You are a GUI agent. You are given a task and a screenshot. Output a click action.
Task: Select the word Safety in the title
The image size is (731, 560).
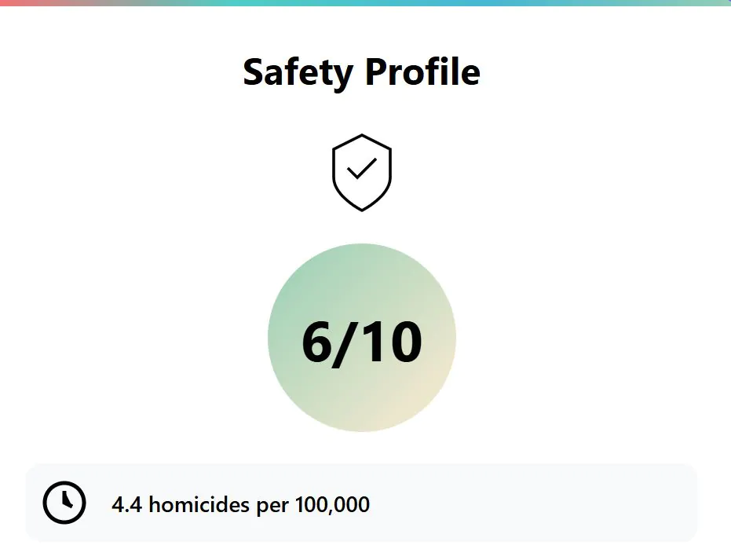coord(298,73)
